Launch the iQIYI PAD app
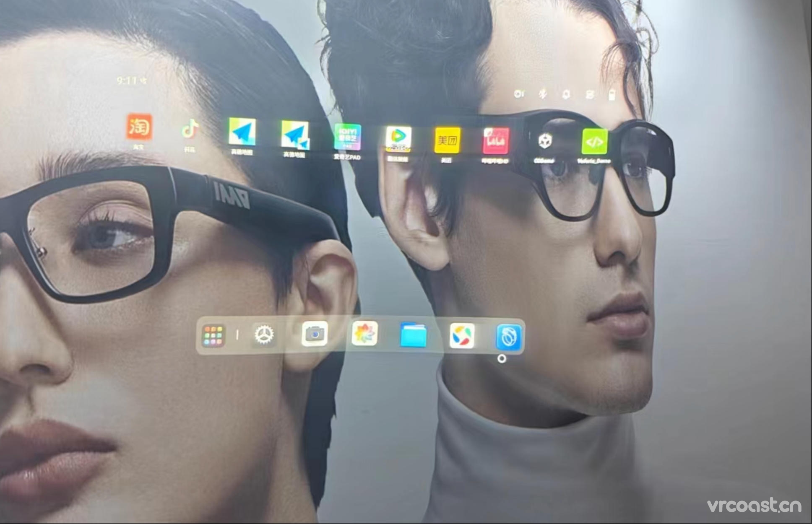The width and height of the screenshot is (812, 524). coord(347,137)
